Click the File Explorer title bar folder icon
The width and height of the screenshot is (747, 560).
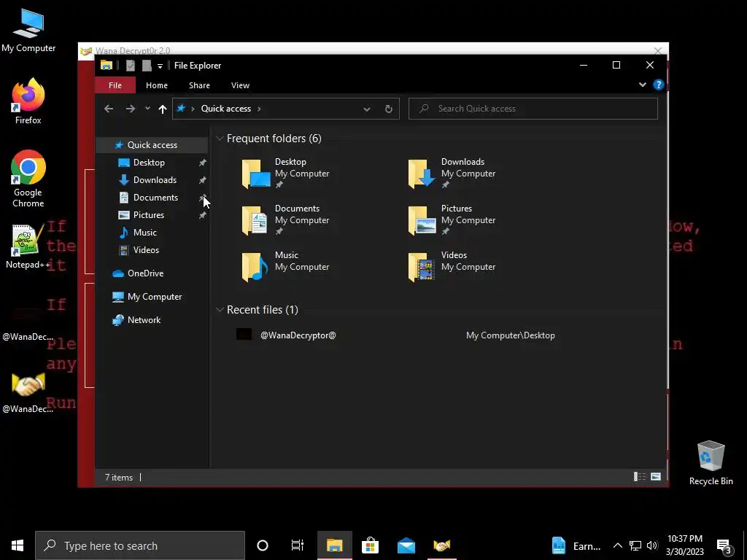(107, 66)
